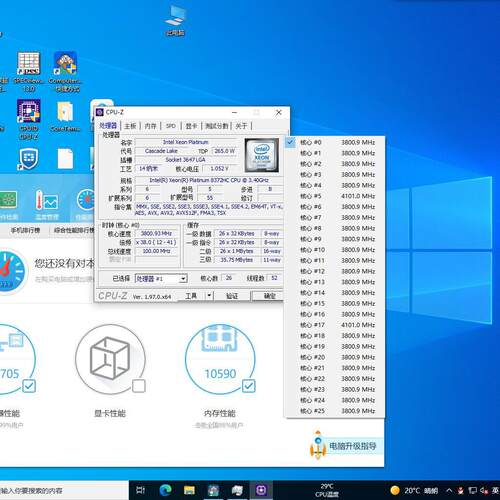Select the checked Core #0 entry
The height and width of the screenshot is (500, 500).
[335, 142]
